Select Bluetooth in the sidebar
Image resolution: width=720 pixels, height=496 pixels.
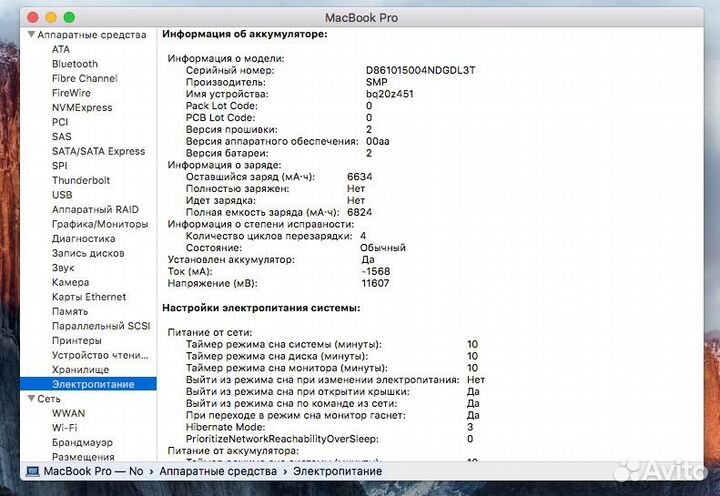click(x=75, y=64)
